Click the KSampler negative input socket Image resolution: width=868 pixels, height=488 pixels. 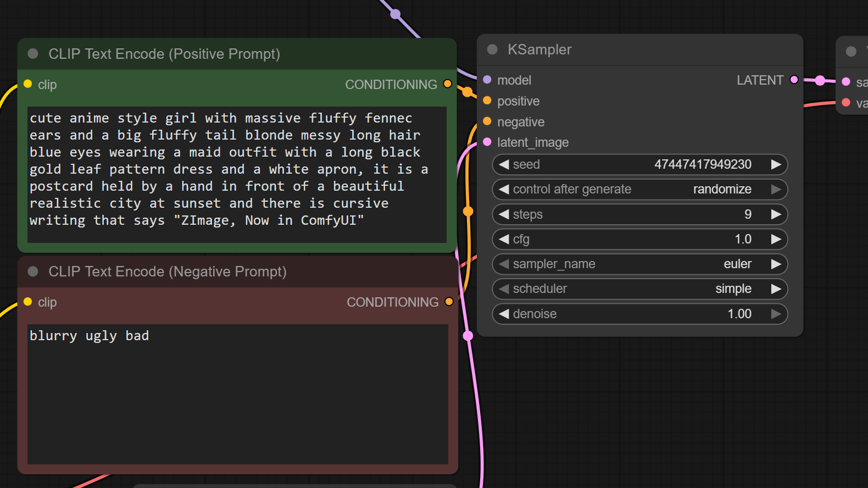pyautogui.click(x=487, y=121)
